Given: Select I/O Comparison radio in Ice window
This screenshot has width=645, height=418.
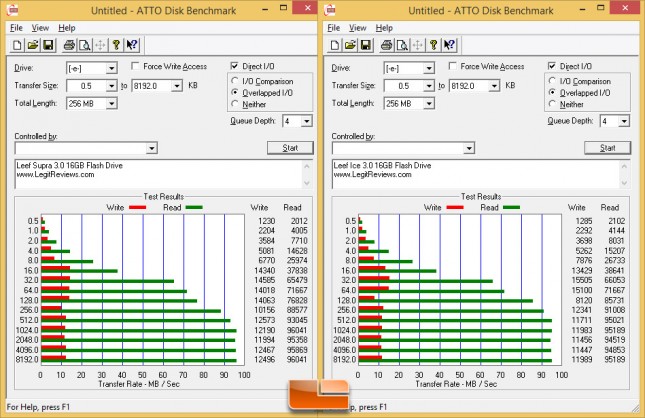Looking at the screenshot, I should pos(552,81).
